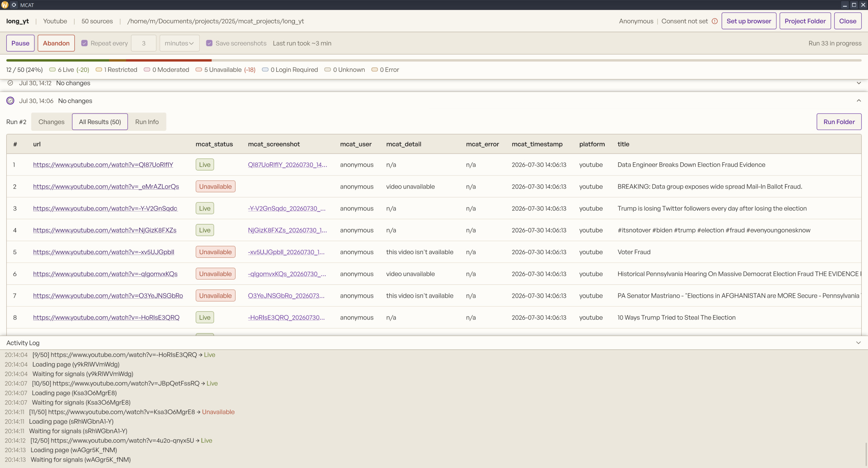Click the Moderated status legend swatch
The height and width of the screenshot is (468, 868).
click(x=147, y=69)
